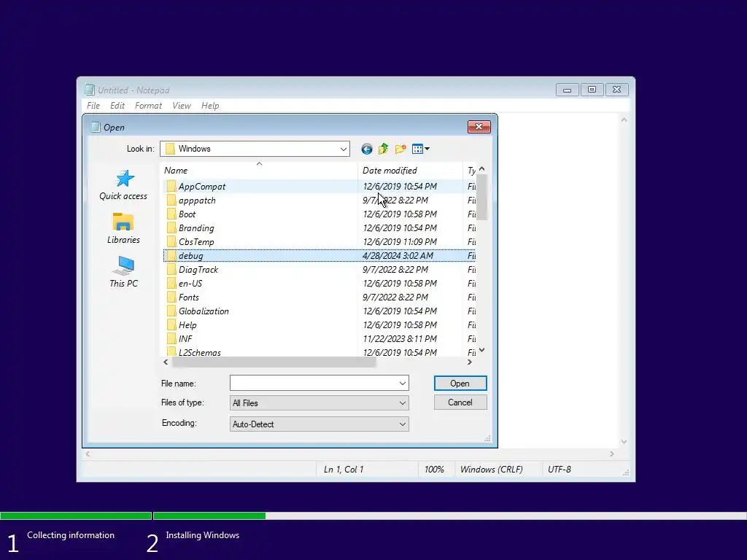Select This PC in the places bar
This screenshot has width=747, height=560.
pos(123,272)
